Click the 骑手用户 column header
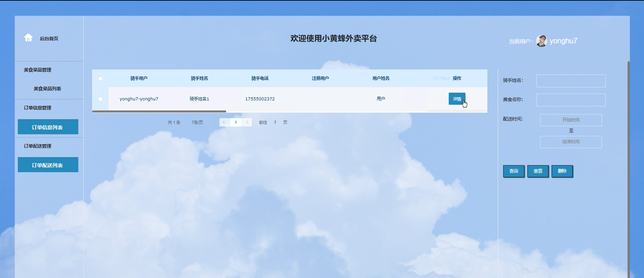Screen dimensions: 644x278 click(x=139, y=78)
